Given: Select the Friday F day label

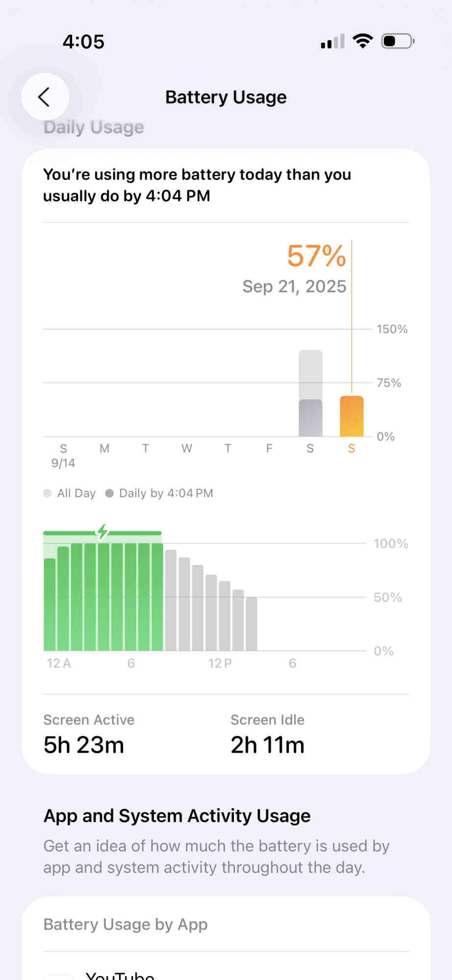Looking at the screenshot, I should point(269,448).
